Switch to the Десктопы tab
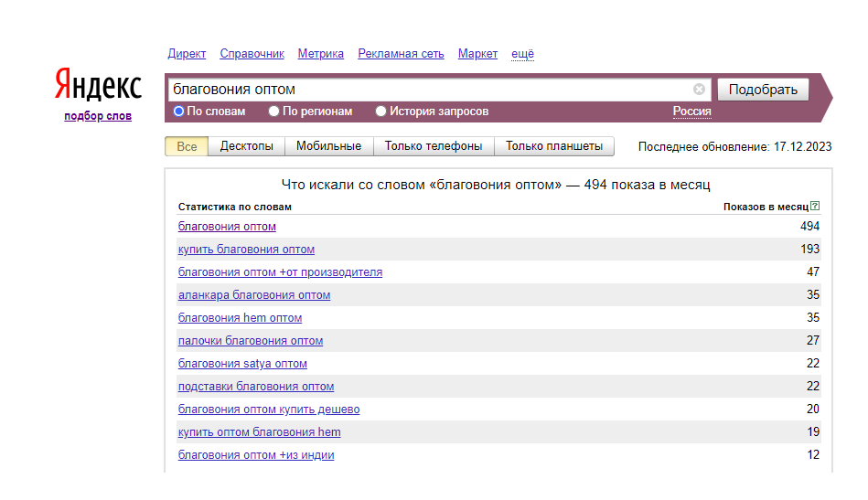This screenshot has width=868, height=500. 246,146
